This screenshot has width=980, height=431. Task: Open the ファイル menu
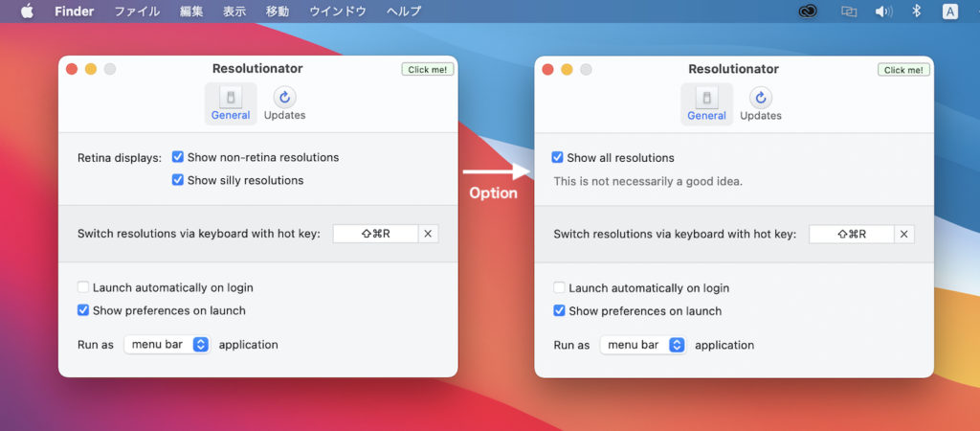coord(138,11)
